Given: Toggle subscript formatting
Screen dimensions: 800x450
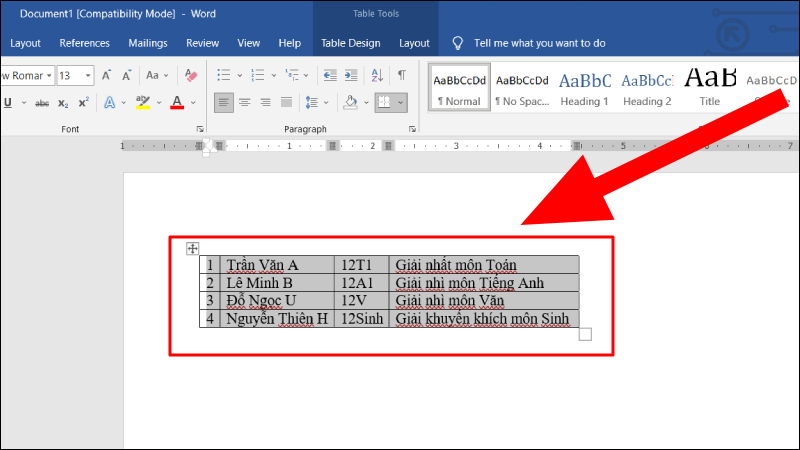Looking at the screenshot, I should point(63,102).
